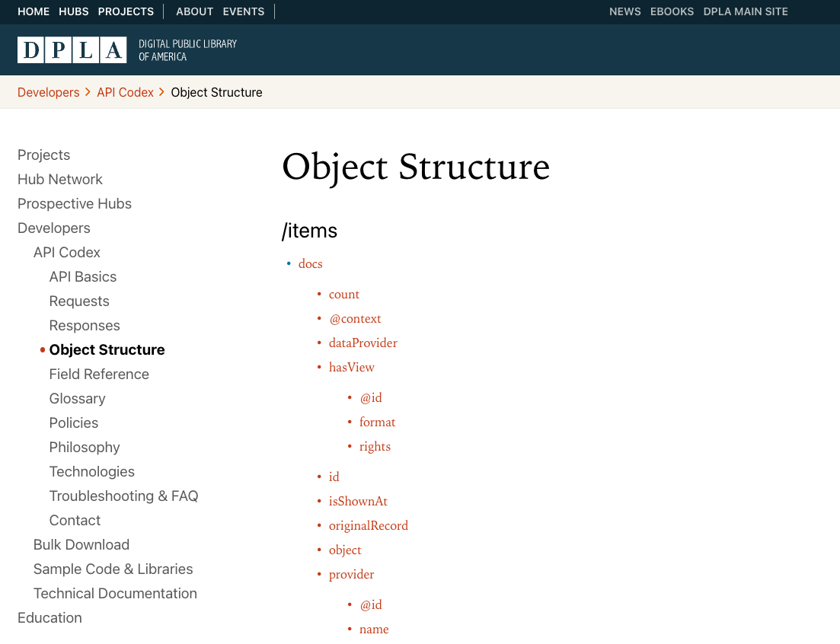
Task: Open the EVENTS page
Action: [244, 11]
